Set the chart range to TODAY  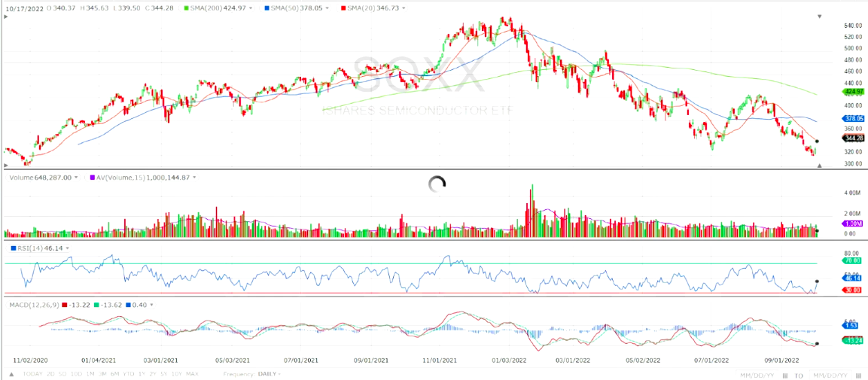coord(32,375)
